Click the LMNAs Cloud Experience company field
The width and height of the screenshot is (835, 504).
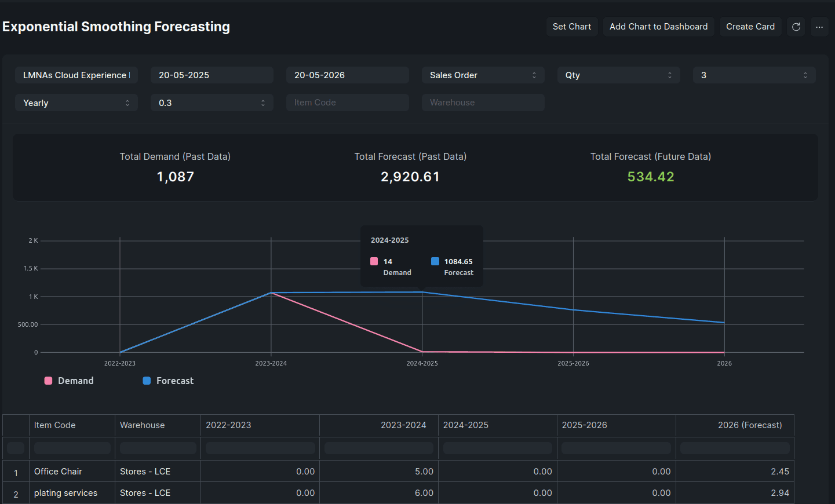[x=76, y=75]
